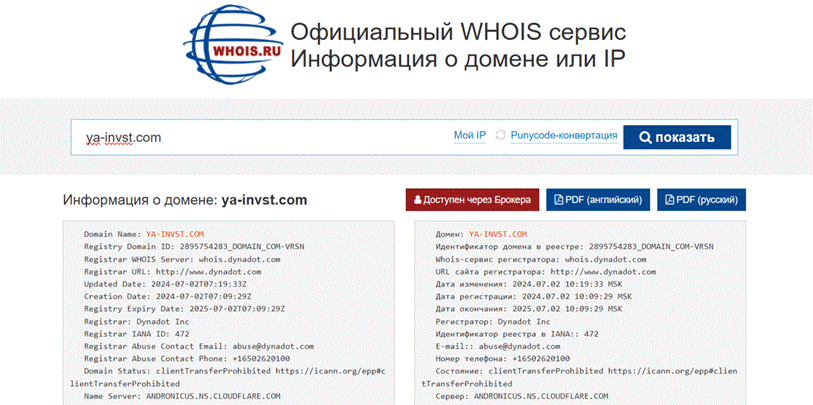This screenshot has height=405, width=813.
Task: Click the Дата изменения 2024.07.02 line
Action: (529, 284)
